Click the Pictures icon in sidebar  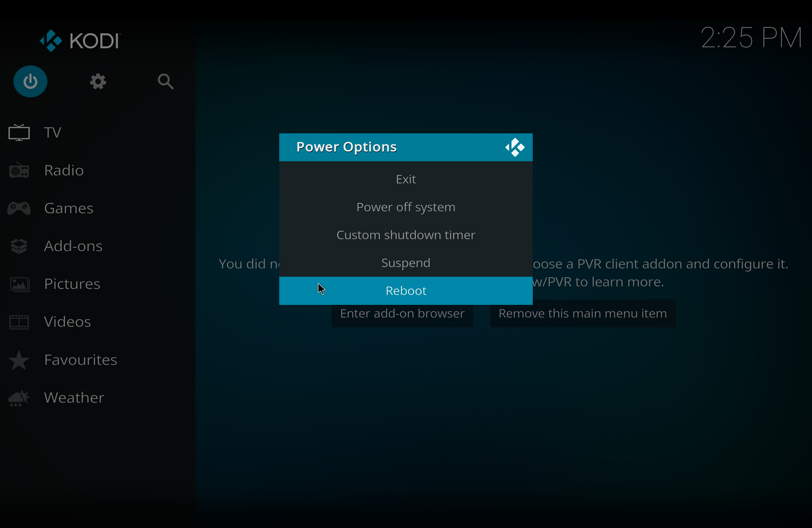(x=19, y=284)
